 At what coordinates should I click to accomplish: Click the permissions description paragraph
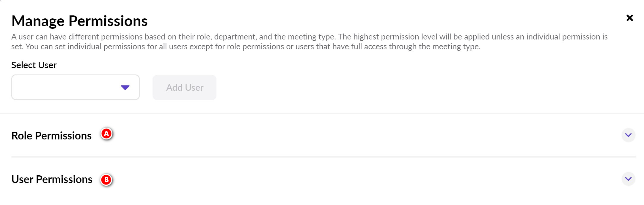[309, 42]
